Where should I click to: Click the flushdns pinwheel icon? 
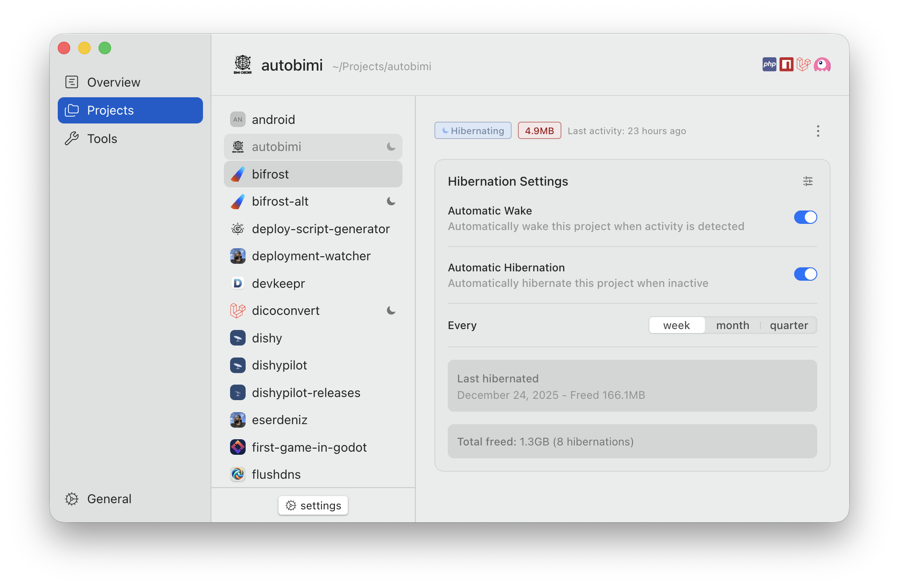pyautogui.click(x=238, y=474)
